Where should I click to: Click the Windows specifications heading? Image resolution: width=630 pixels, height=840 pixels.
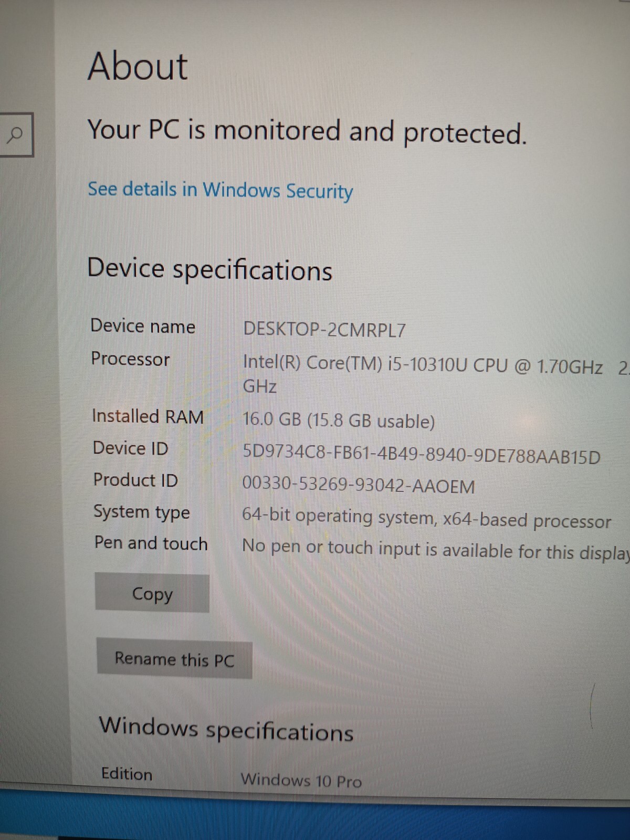tap(226, 730)
